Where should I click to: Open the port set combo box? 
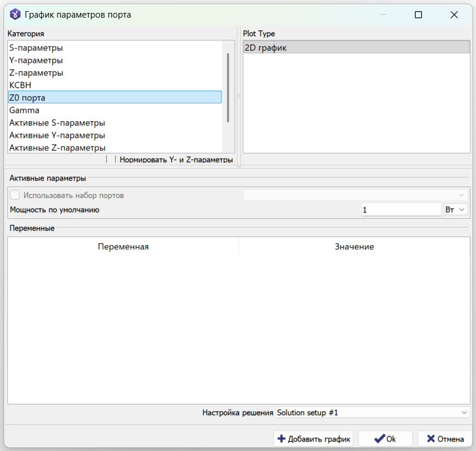point(356,195)
